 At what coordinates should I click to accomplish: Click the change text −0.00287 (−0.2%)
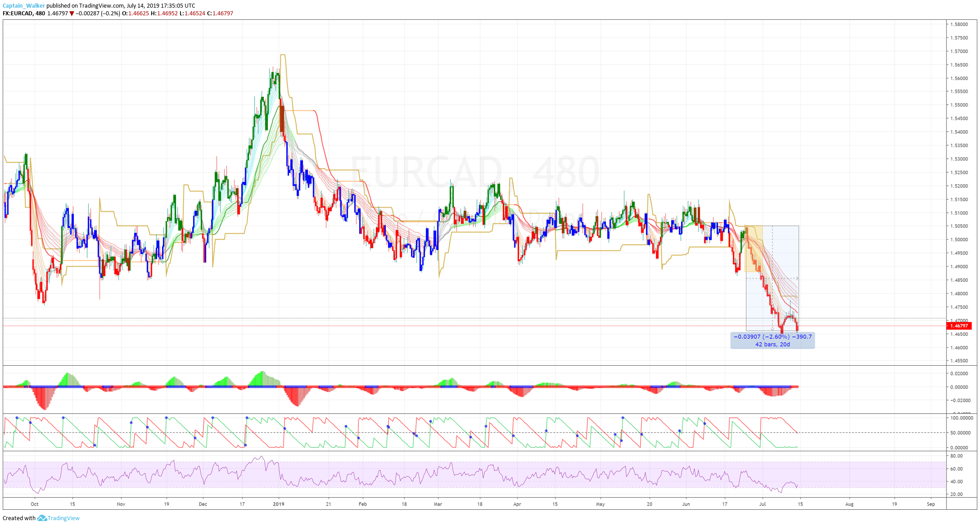tap(98, 14)
